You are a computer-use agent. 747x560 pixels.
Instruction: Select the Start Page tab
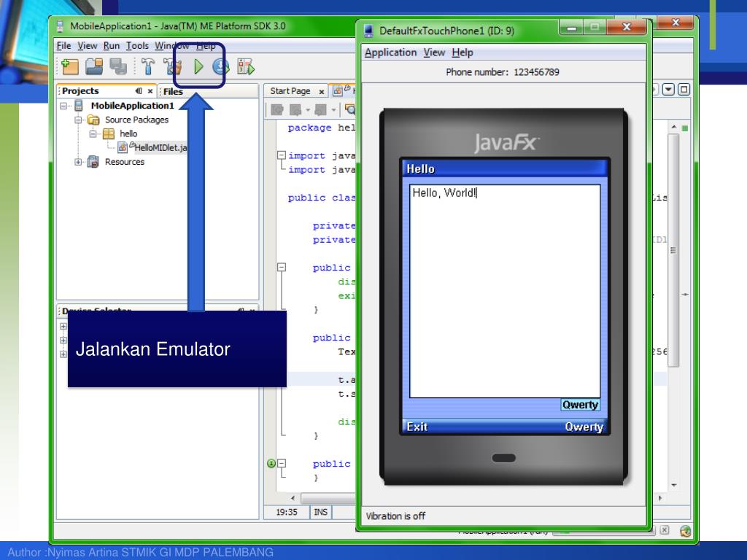click(290, 91)
